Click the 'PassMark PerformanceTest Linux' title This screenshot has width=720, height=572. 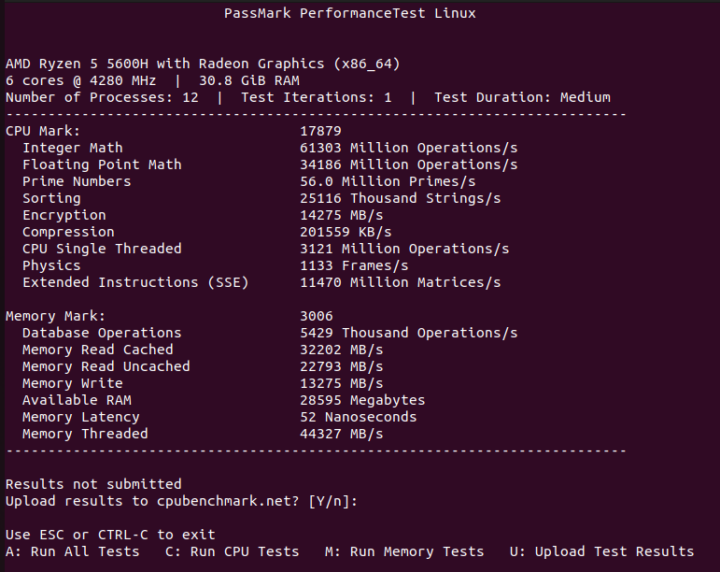point(350,13)
